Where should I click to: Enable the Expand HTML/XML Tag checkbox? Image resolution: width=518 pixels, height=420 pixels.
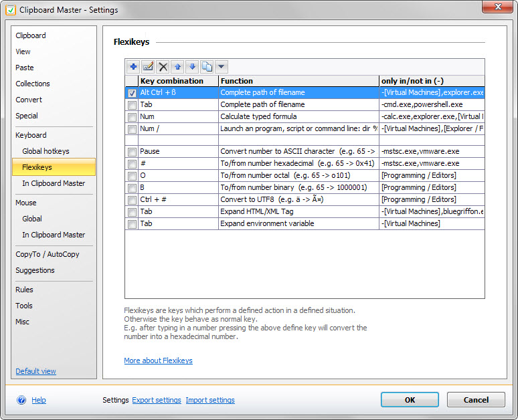click(x=132, y=212)
